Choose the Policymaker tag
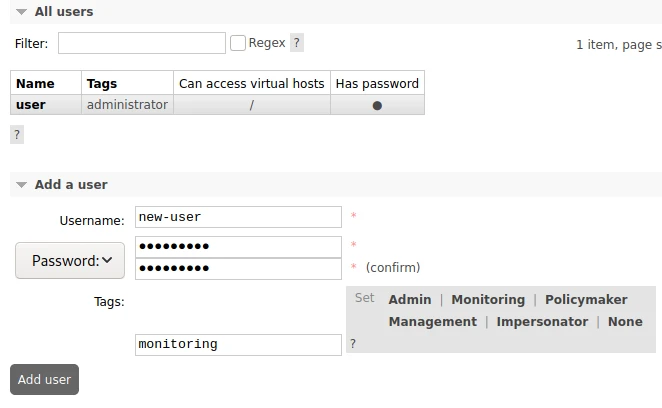The image size is (662, 408). coord(586,300)
